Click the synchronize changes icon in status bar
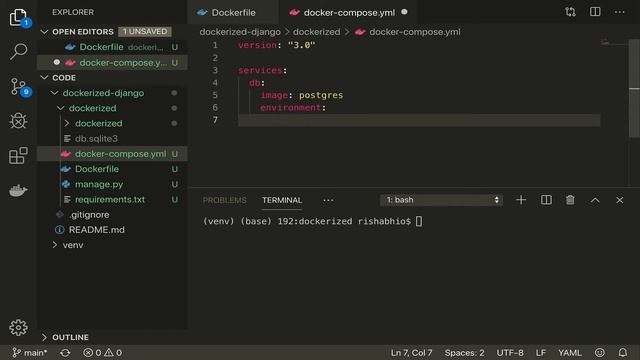This screenshot has height=360, width=640. click(65, 353)
